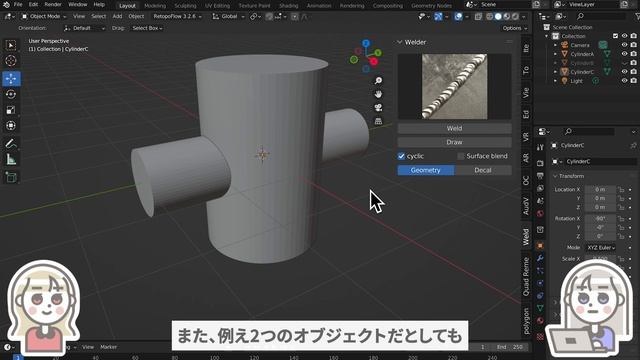Open the Edit menu
Screen dimensions: 640x360
(33, 4)
